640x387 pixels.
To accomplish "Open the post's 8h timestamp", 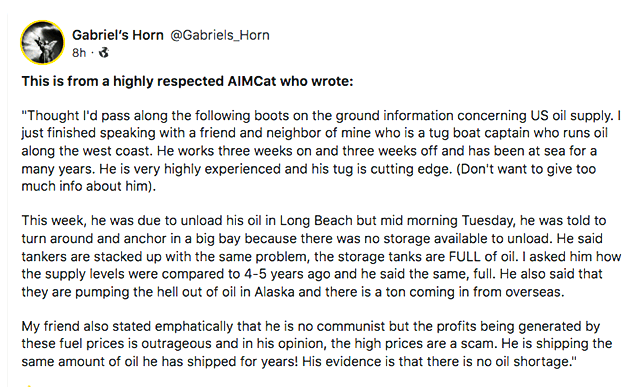I will (x=79, y=53).
